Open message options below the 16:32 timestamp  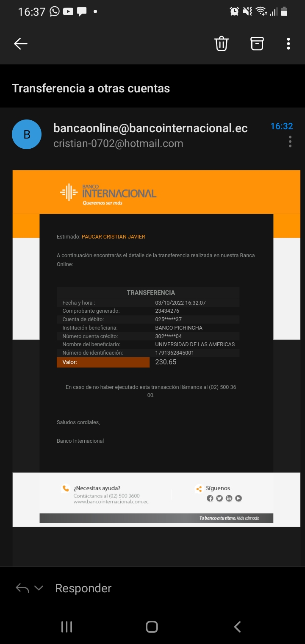290,142
